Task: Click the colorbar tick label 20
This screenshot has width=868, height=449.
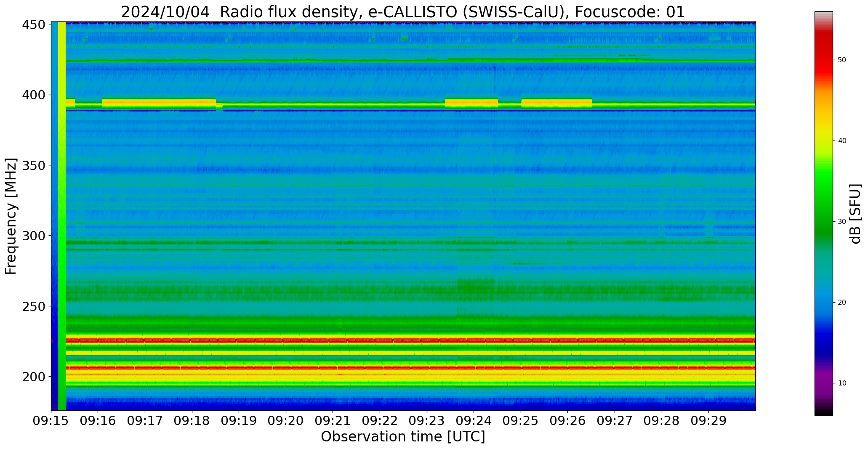Action: click(x=842, y=303)
